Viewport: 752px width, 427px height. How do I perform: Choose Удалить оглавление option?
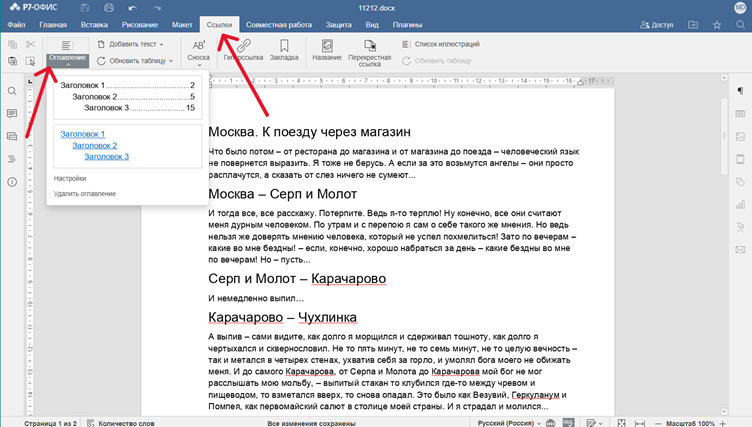click(84, 193)
